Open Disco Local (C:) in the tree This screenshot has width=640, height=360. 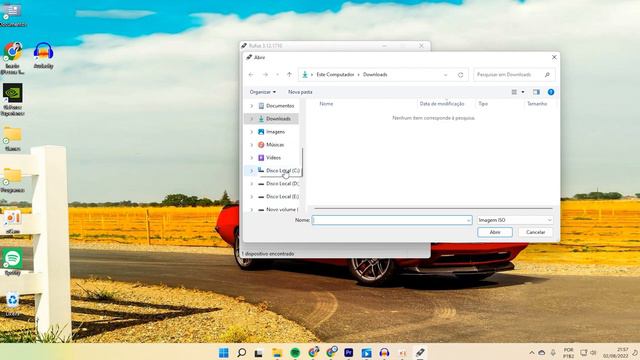(x=282, y=171)
